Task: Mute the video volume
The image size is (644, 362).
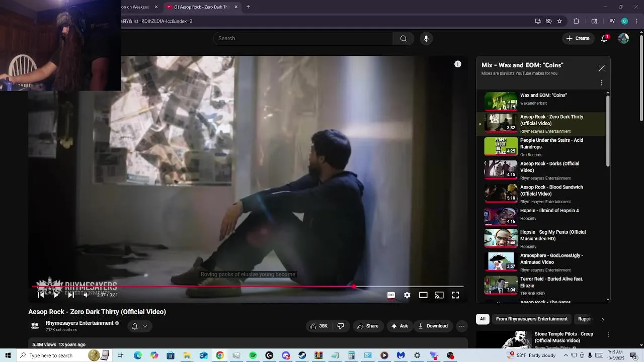Action: point(86,295)
